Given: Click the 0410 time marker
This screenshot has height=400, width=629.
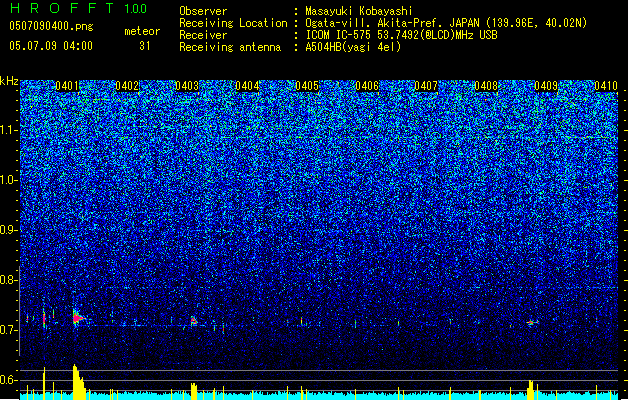Looking at the screenshot, I should pos(606,86).
